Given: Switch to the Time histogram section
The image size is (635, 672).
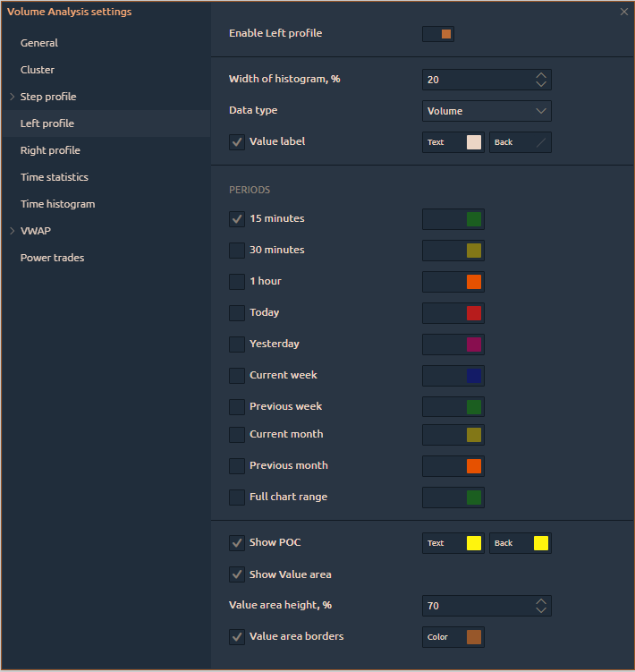Looking at the screenshot, I should [57, 204].
